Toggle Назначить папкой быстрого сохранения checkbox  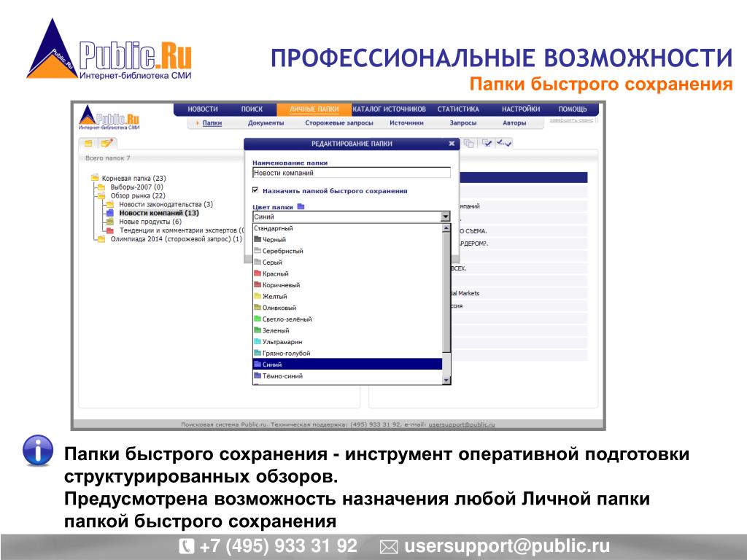point(255,190)
